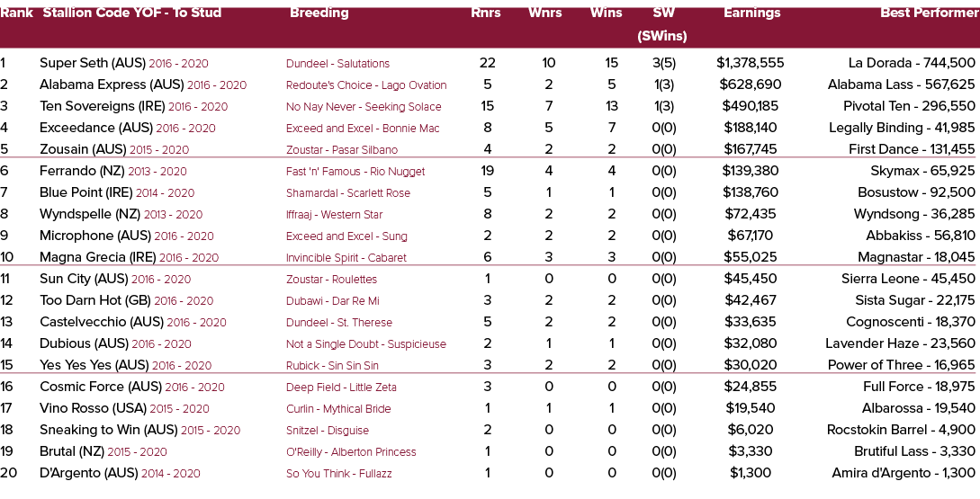This screenshot has width=980, height=499.
Task: Click earnings value $139,380
Action: [750, 171]
